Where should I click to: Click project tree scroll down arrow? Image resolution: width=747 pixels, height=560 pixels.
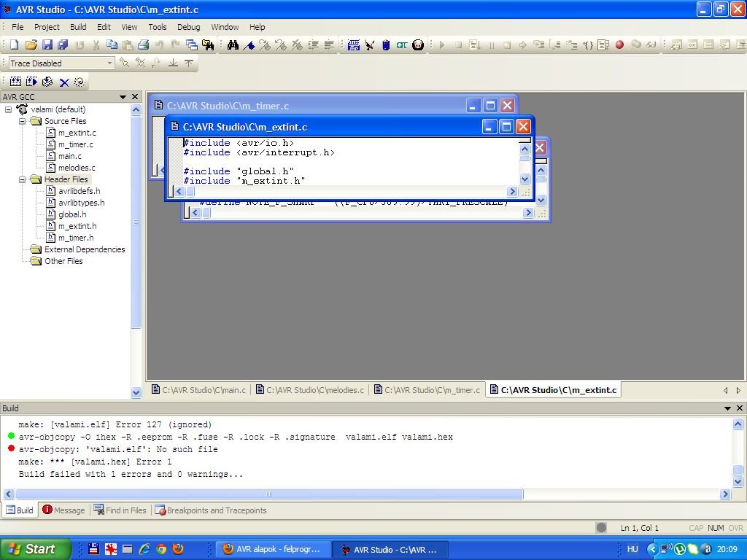point(136,393)
